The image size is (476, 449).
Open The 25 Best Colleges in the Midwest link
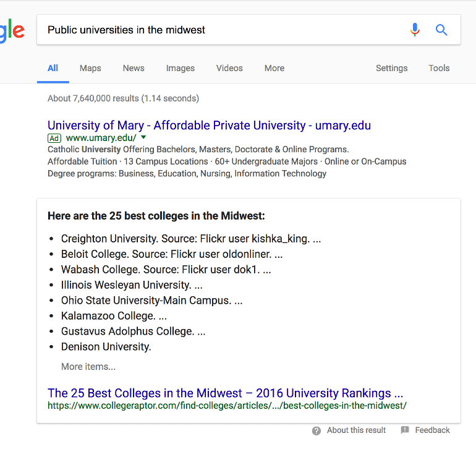[225, 393]
